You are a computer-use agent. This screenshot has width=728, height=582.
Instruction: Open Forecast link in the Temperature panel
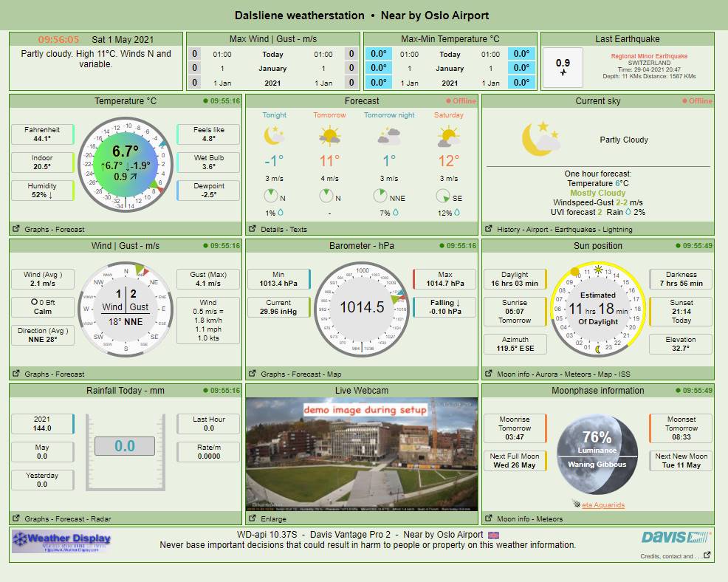coord(70,230)
